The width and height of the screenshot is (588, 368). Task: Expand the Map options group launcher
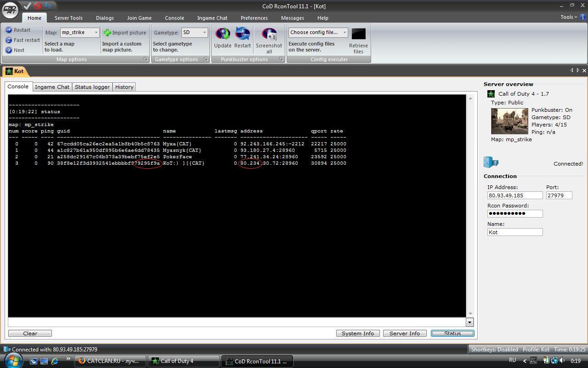click(146, 59)
